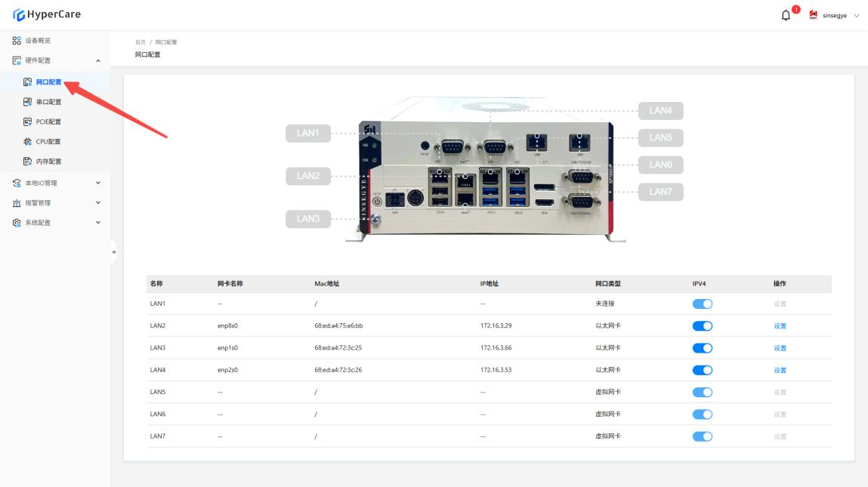
Task: Click 设置 link for LAN2
Action: tap(780, 326)
